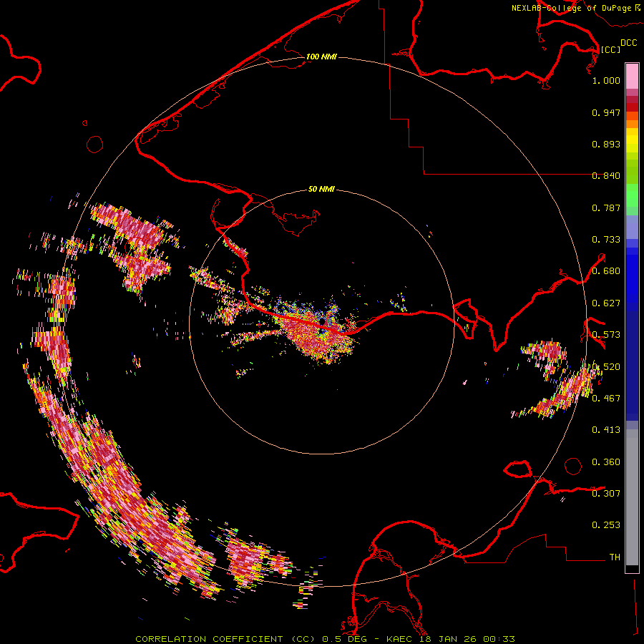
Task: Click the 0.307 color scale value
Action: (606, 493)
